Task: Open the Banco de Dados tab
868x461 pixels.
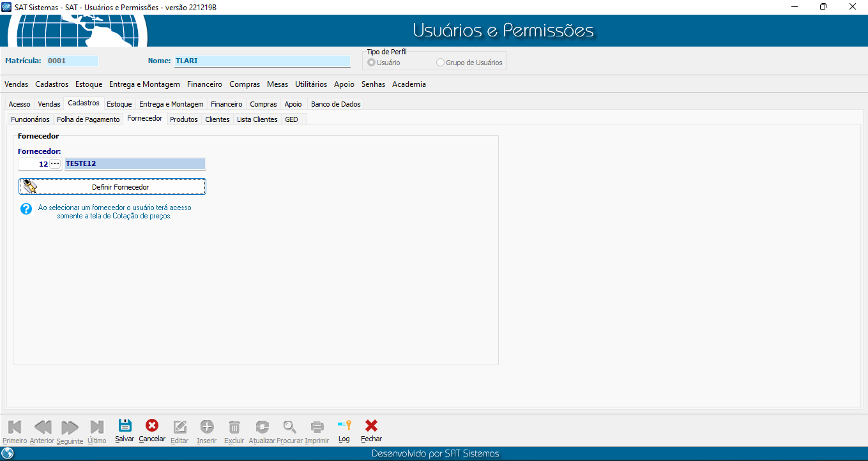Action: (x=335, y=104)
